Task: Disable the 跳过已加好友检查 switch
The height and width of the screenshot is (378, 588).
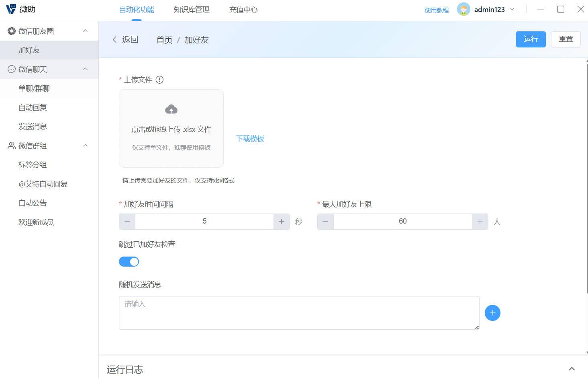Action: coord(129,261)
